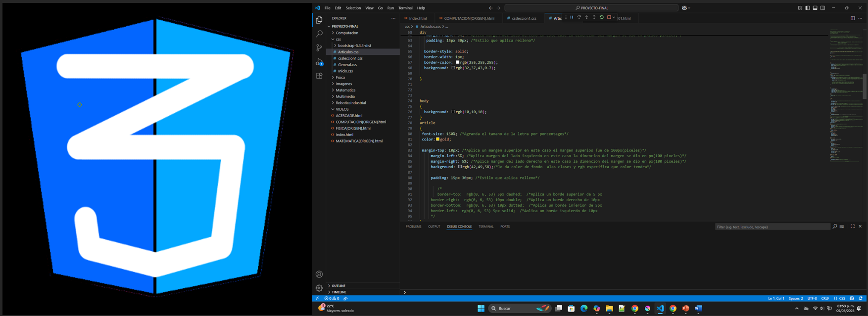Stop the debug session

pos(609,18)
